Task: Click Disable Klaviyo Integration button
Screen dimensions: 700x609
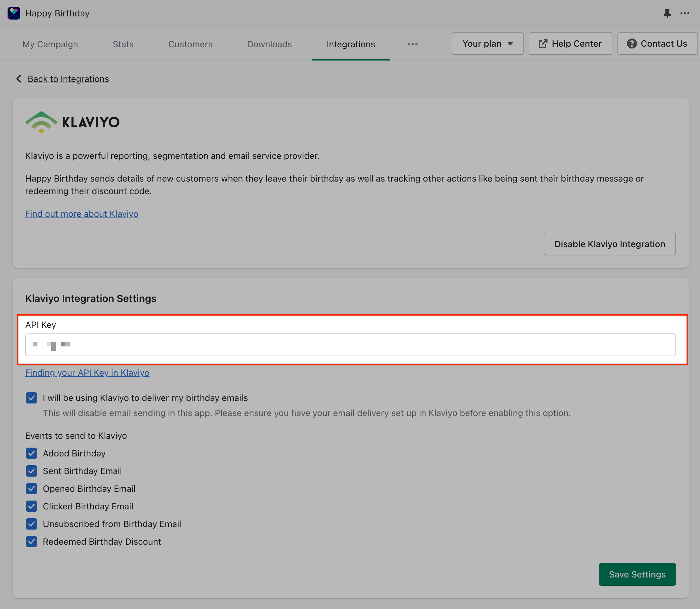Action: 610,244
